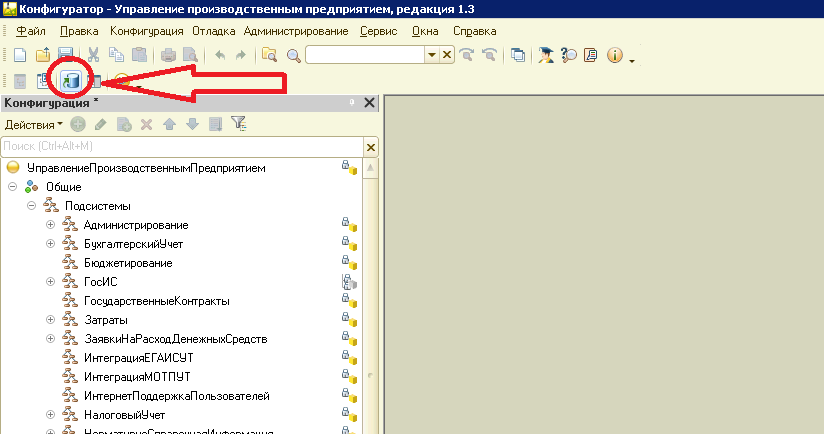Open the window list icon
The height and width of the screenshot is (434, 824).
point(518,55)
